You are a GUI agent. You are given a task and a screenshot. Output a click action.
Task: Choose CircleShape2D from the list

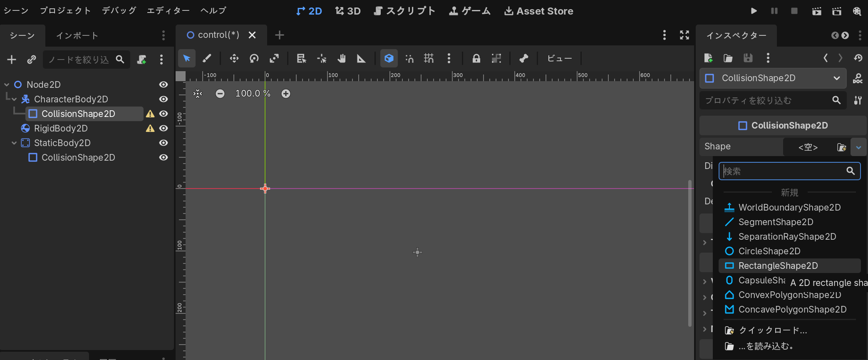pos(789,251)
